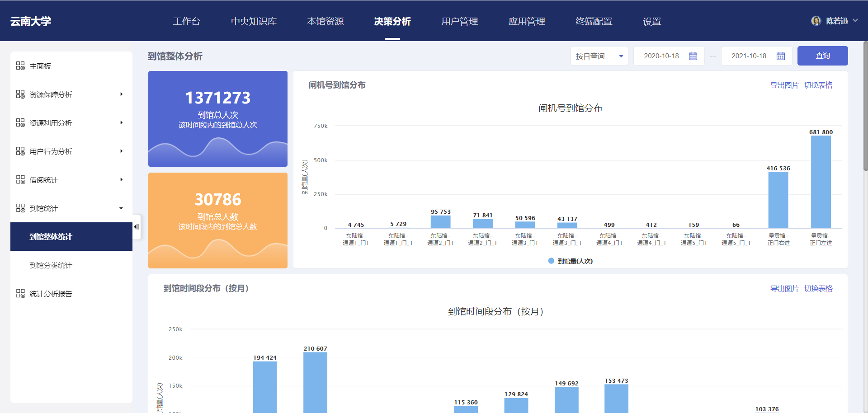
Task: Open the 按日查询 dropdown
Action: [x=599, y=56]
